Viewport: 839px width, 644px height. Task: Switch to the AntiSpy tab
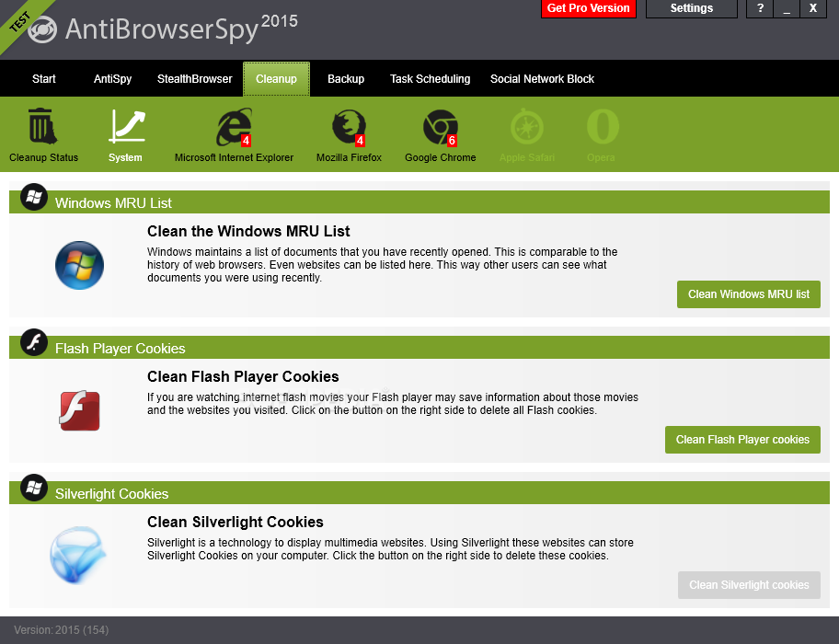112,78
